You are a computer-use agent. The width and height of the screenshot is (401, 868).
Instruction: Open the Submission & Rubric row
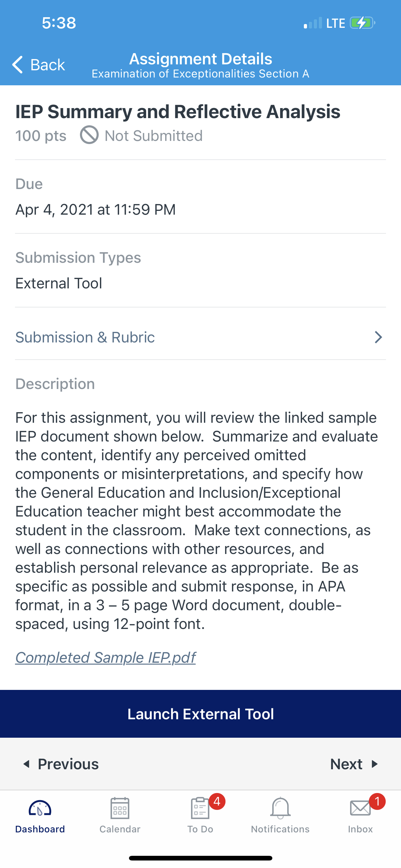click(x=85, y=337)
